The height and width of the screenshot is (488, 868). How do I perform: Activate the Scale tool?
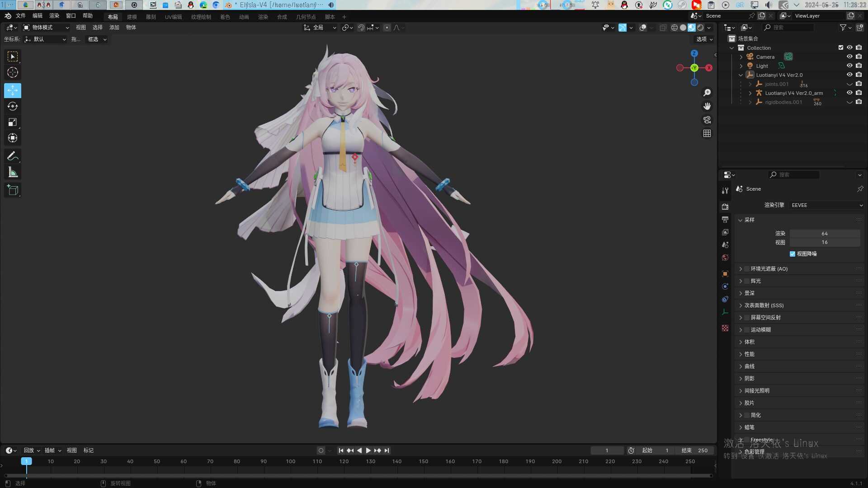13,122
